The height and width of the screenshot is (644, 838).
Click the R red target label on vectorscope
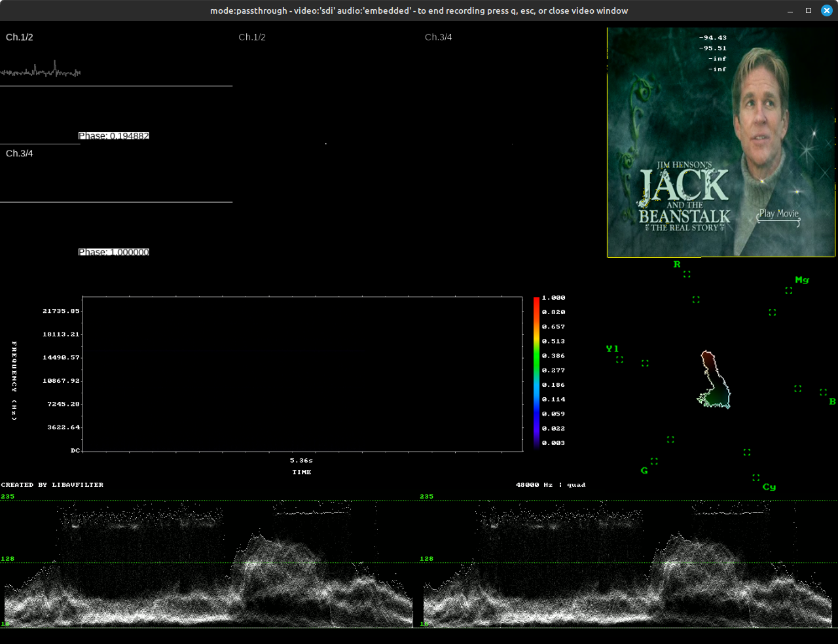(x=677, y=264)
